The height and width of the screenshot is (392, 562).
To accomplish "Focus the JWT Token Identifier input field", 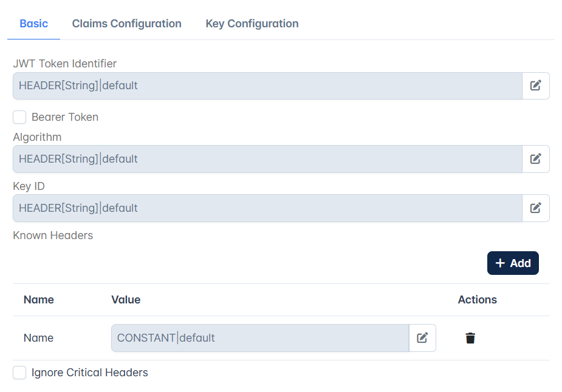I will (267, 86).
